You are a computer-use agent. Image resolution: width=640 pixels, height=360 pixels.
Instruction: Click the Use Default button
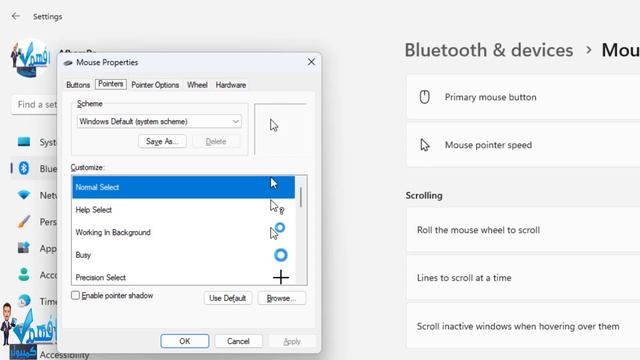coord(227,298)
